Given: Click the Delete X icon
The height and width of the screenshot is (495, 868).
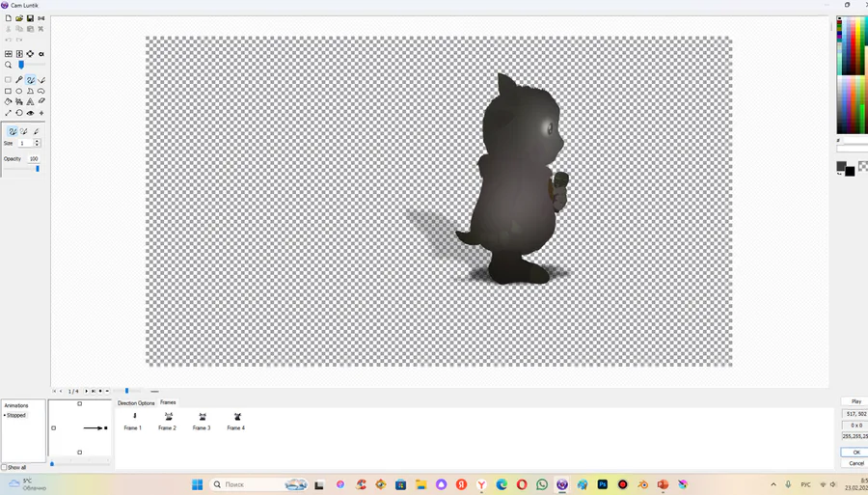Looking at the screenshot, I should tap(41, 29).
